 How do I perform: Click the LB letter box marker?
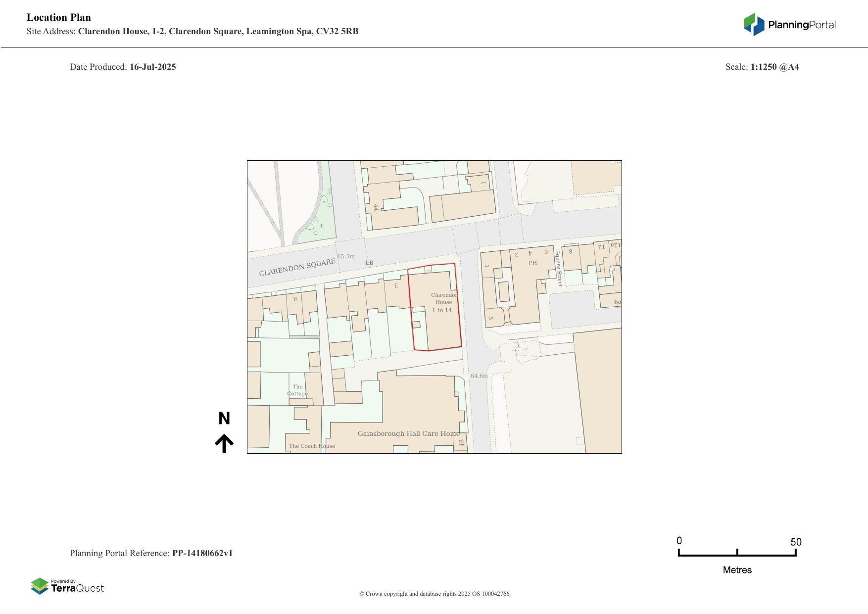pyautogui.click(x=369, y=263)
